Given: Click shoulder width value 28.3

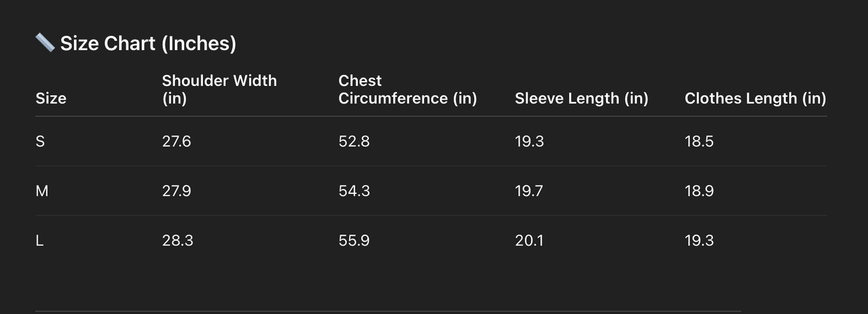Looking at the screenshot, I should pos(177,241).
